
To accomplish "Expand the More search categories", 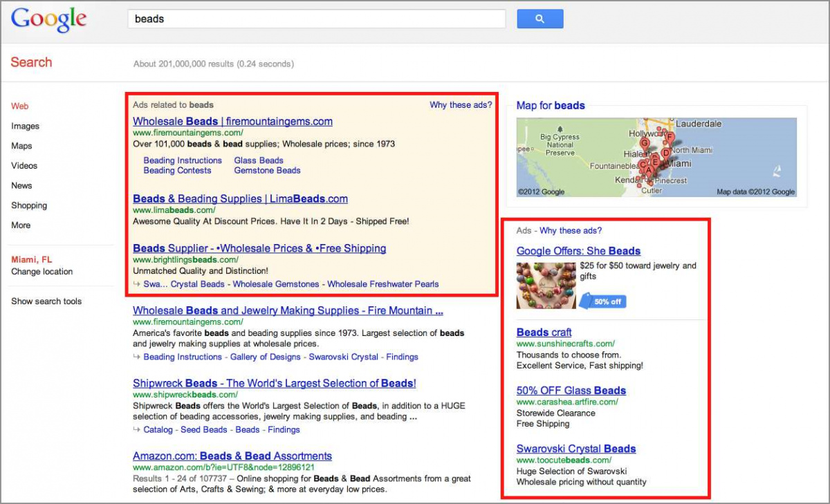I will tap(21, 225).
